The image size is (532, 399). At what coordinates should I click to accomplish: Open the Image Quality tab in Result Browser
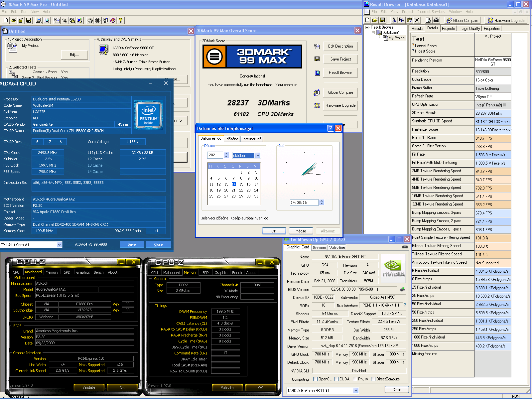[469, 29]
